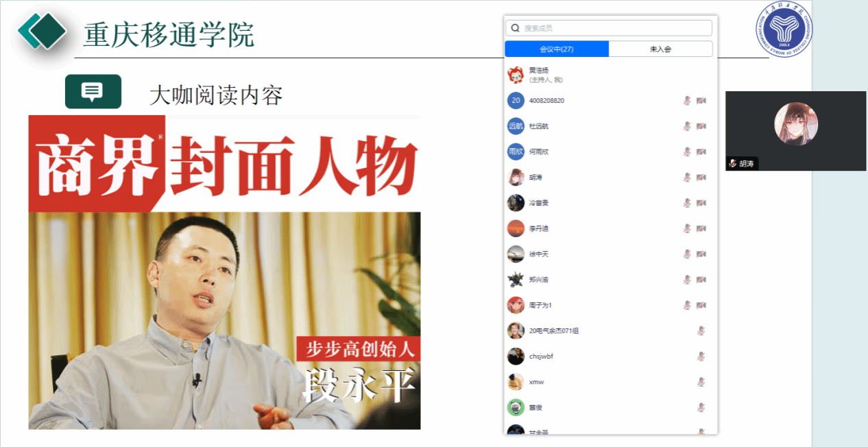Toggle the microphone for 徐中天
Image resolution: width=868 pixels, height=447 pixels.
click(x=686, y=254)
